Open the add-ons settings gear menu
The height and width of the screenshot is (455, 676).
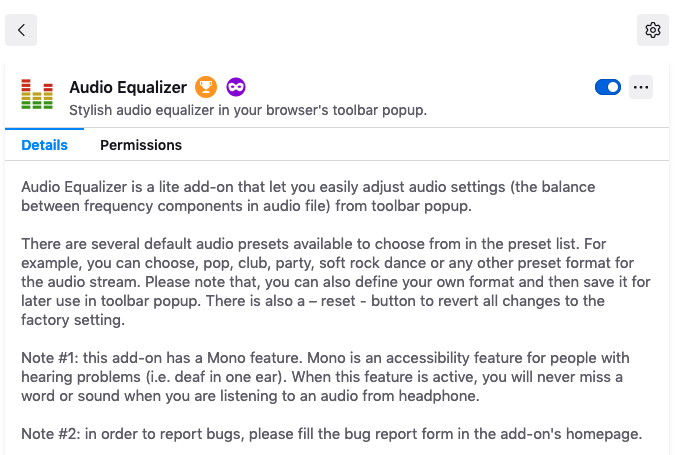tap(652, 30)
